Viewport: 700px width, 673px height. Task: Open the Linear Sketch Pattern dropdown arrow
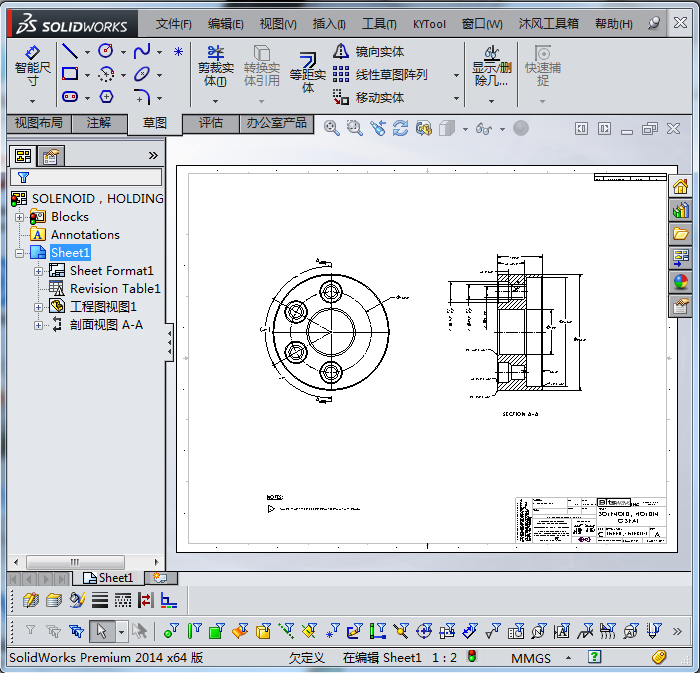click(456, 75)
